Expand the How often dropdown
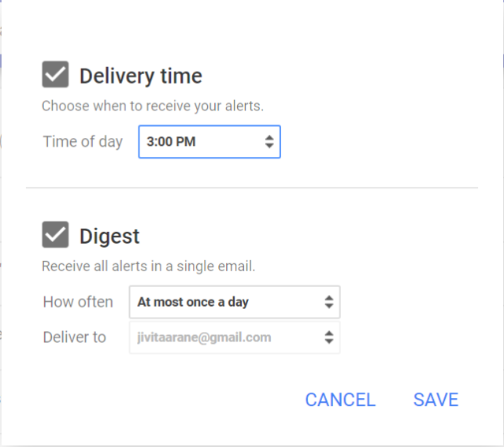 [x=235, y=302]
